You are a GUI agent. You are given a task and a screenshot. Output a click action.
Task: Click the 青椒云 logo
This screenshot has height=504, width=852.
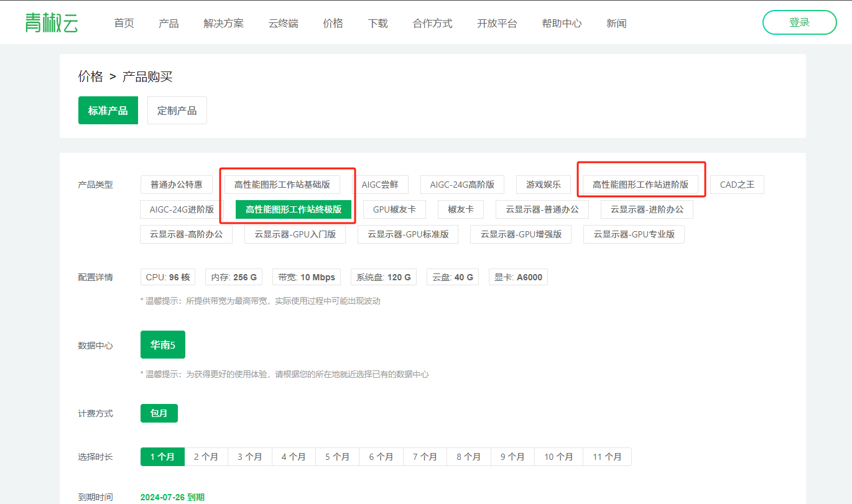52,23
